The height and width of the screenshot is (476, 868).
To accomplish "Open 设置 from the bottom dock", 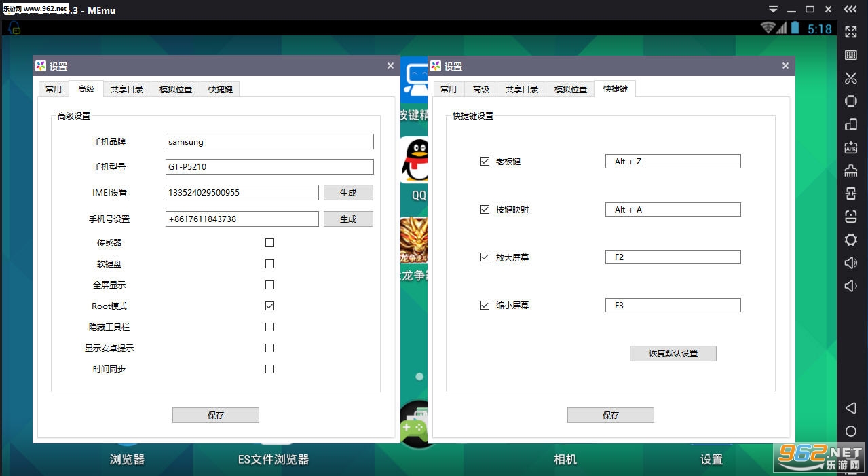I will (711, 459).
